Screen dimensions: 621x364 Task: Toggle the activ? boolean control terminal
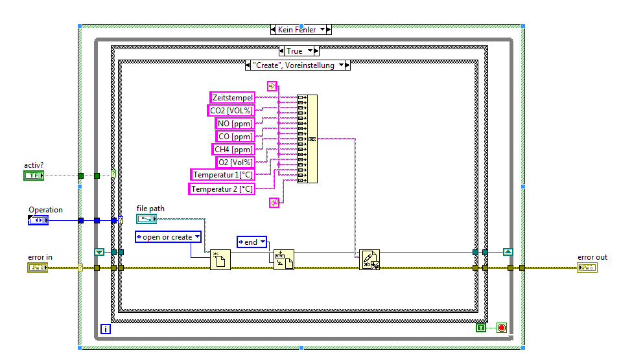(34, 176)
